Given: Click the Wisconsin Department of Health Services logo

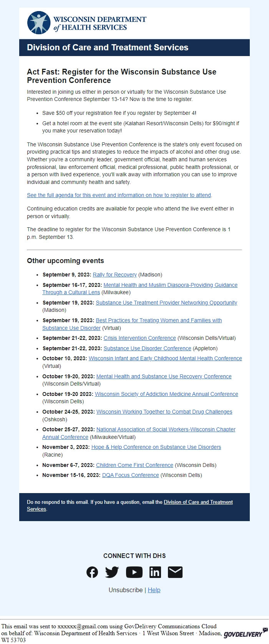Looking at the screenshot, I should (x=86, y=22).
